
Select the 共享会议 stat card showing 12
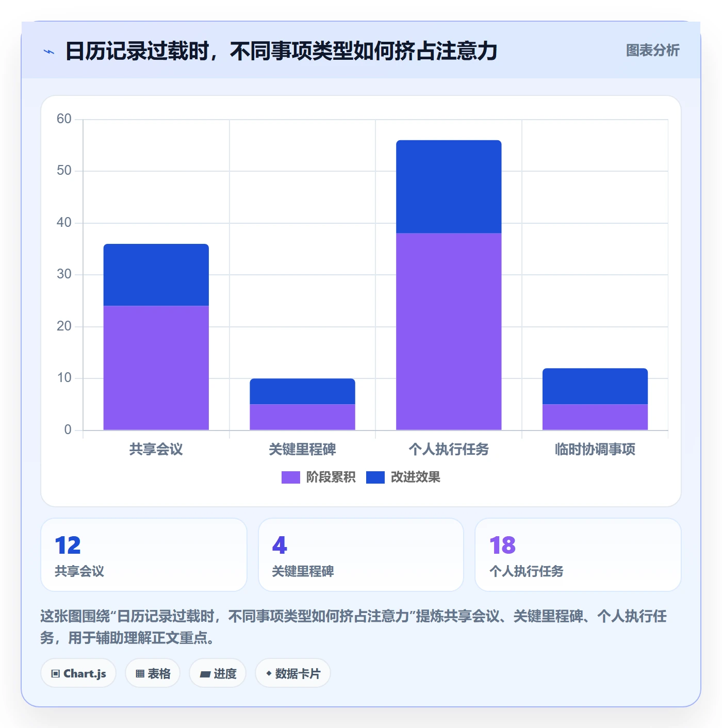tap(144, 555)
